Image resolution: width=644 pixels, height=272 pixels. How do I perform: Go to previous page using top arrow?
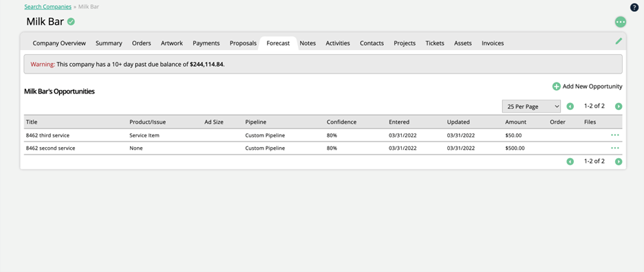click(x=570, y=106)
